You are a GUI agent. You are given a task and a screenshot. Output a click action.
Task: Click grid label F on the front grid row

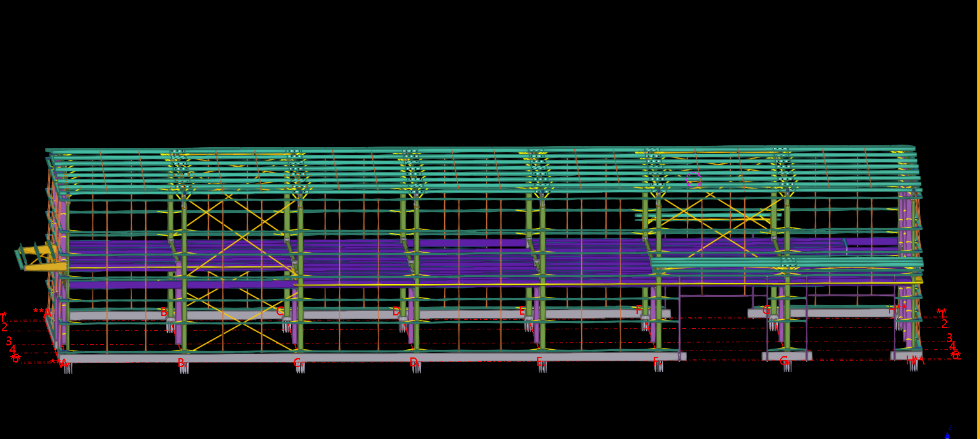tap(656, 361)
